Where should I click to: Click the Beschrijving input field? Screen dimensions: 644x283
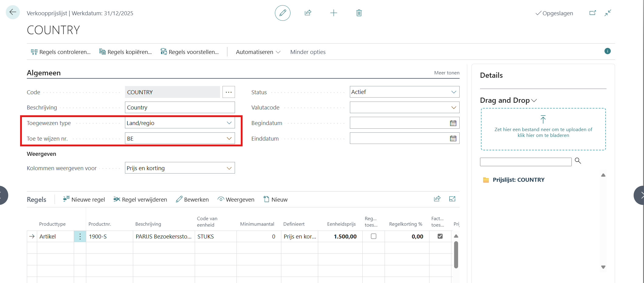tap(180, 108)
